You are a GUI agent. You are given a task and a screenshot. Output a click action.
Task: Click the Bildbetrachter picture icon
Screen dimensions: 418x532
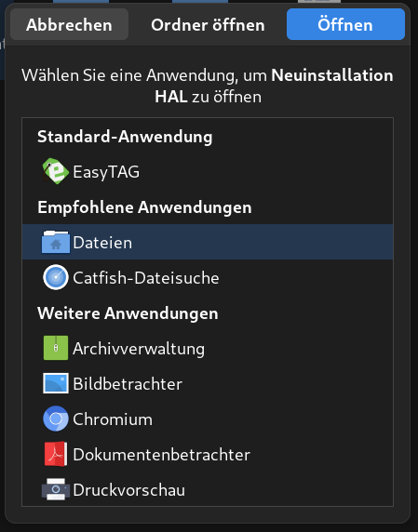pyautogui.click(x=56, y=383)
